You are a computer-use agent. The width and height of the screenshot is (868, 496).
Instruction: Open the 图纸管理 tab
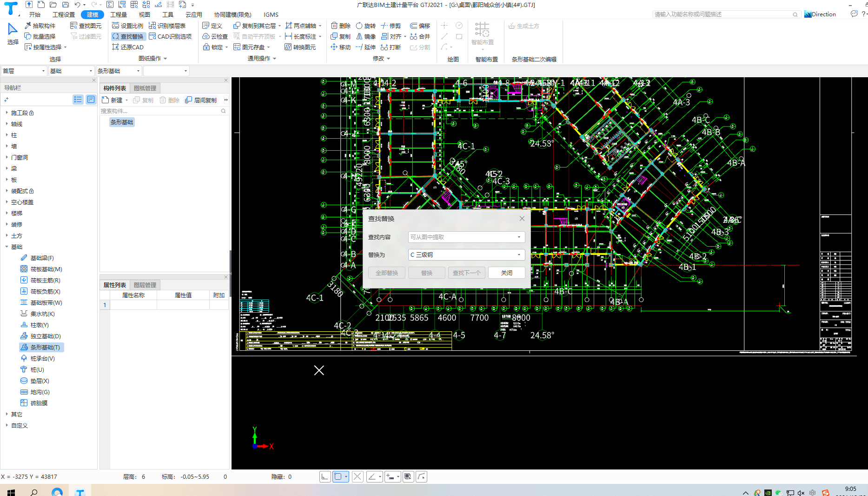tap(145, 88)
